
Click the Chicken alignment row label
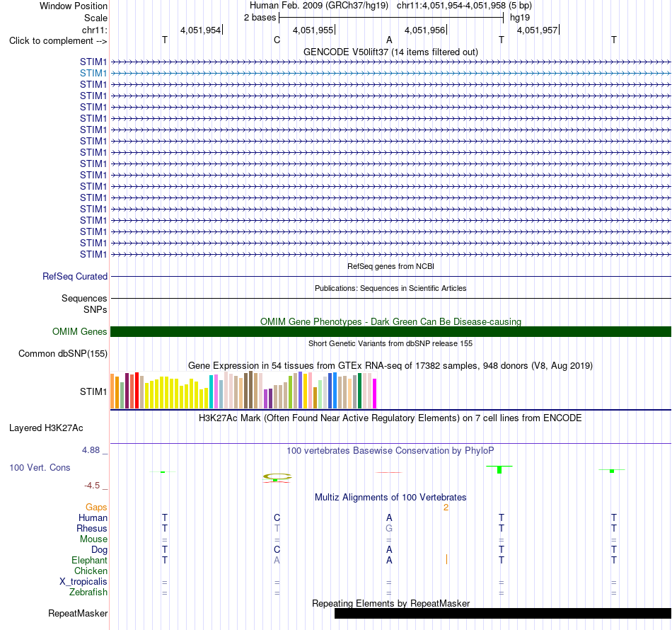pos(91,571)
